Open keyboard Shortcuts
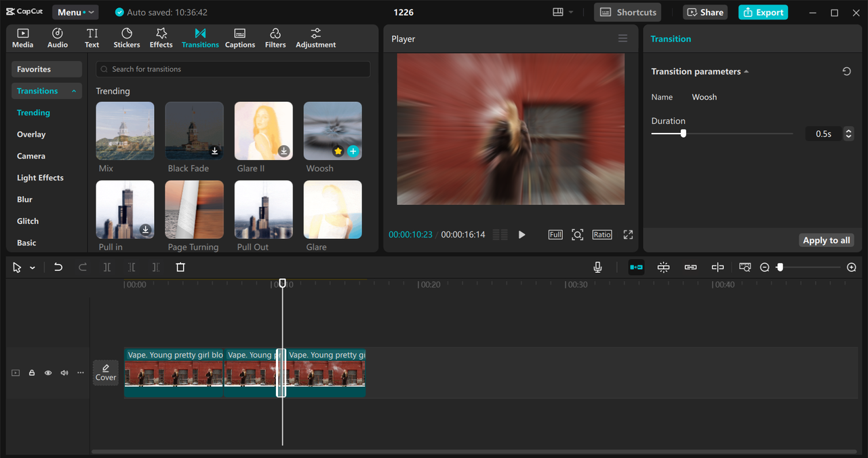The image size is (868, 458). [628, 12]
